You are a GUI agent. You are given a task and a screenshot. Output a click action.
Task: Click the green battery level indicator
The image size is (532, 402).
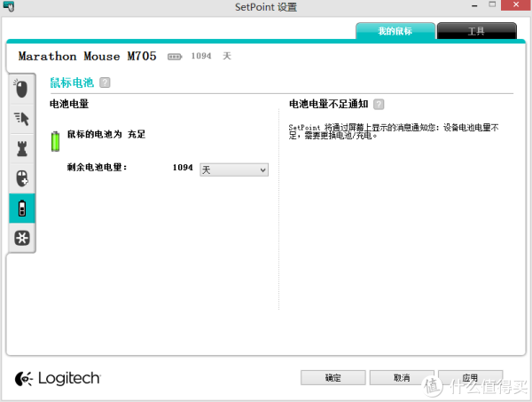55,141
